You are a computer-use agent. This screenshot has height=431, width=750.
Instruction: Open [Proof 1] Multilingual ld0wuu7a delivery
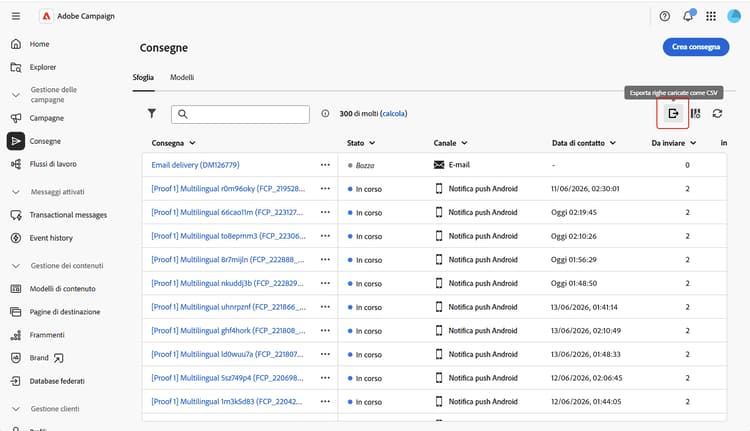pos(227,354)
